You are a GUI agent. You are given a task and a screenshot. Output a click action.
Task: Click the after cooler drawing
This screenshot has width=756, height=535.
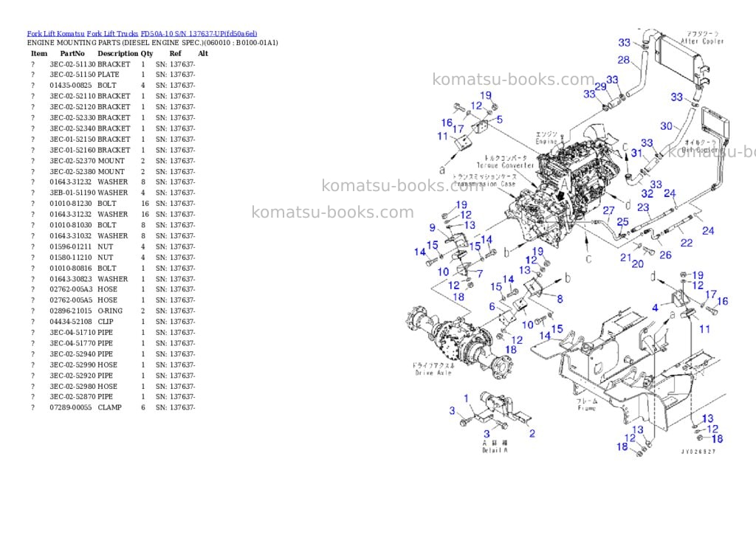tap(684, 61)
